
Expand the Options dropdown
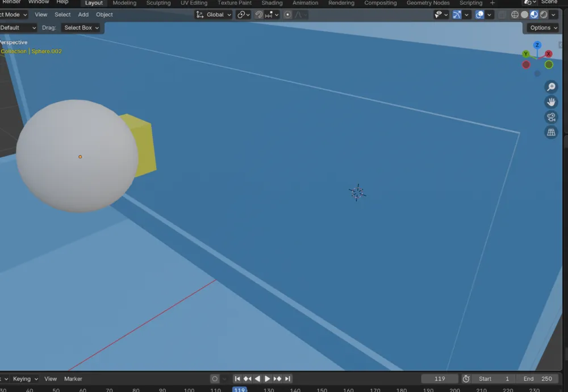(x=543, y=27)
